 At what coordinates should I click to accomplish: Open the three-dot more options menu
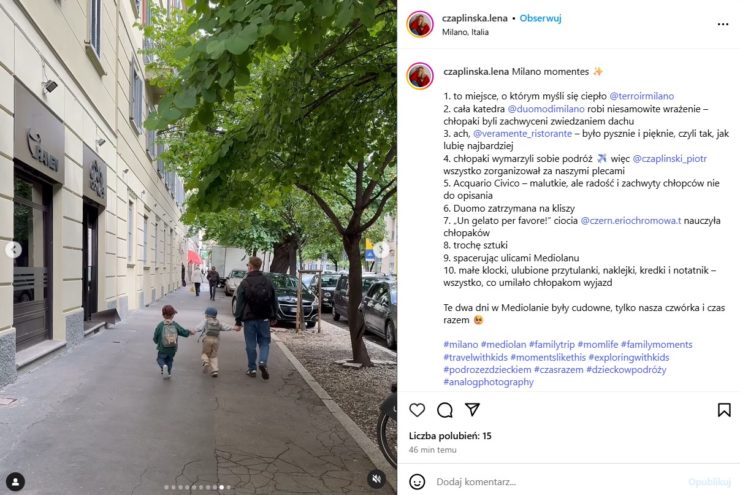[x=723, y=24]
